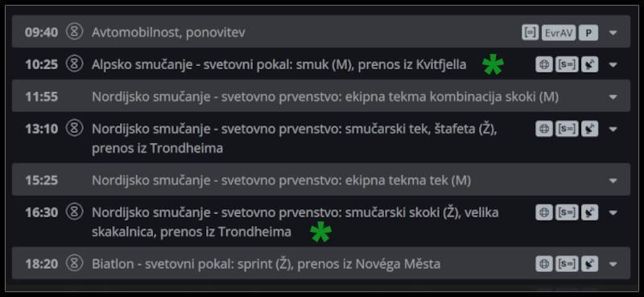644x297 pixels.
Task: Click the aspect-ratio icon on the 09:40 row
Action: click(x=530, y=32)
